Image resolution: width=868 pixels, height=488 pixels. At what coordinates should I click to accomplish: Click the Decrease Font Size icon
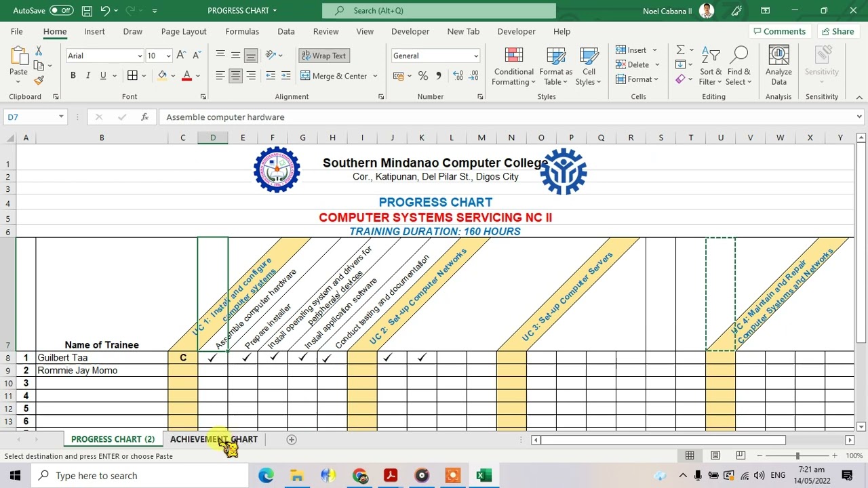pyautogui.click(x=197, y=56)
